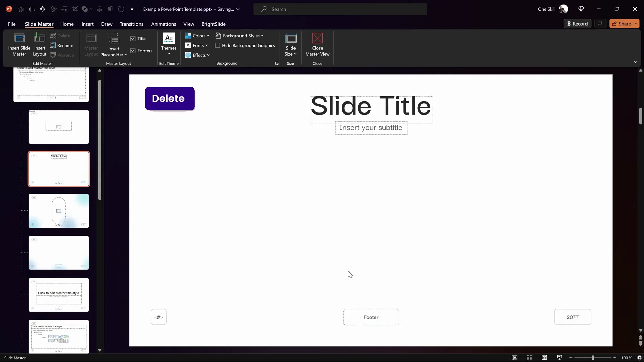
Task: Click the One Skill account avatar
Action: [563, 9]
